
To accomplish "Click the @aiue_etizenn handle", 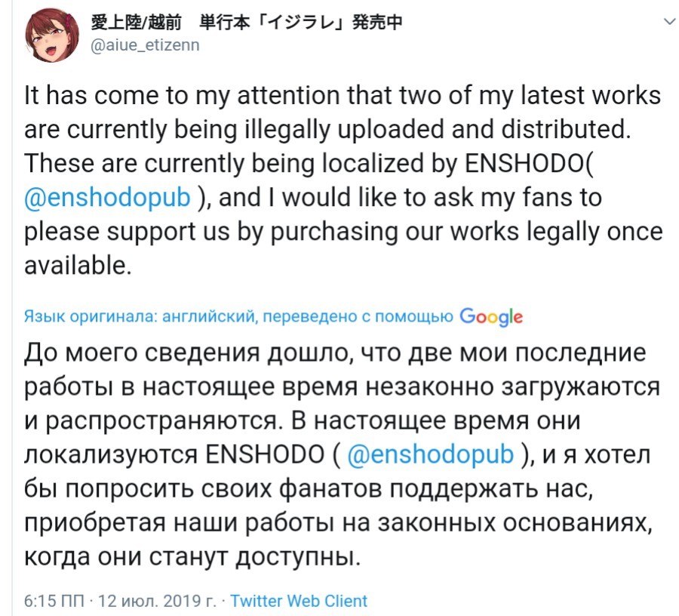I will [x=145, y=45].
